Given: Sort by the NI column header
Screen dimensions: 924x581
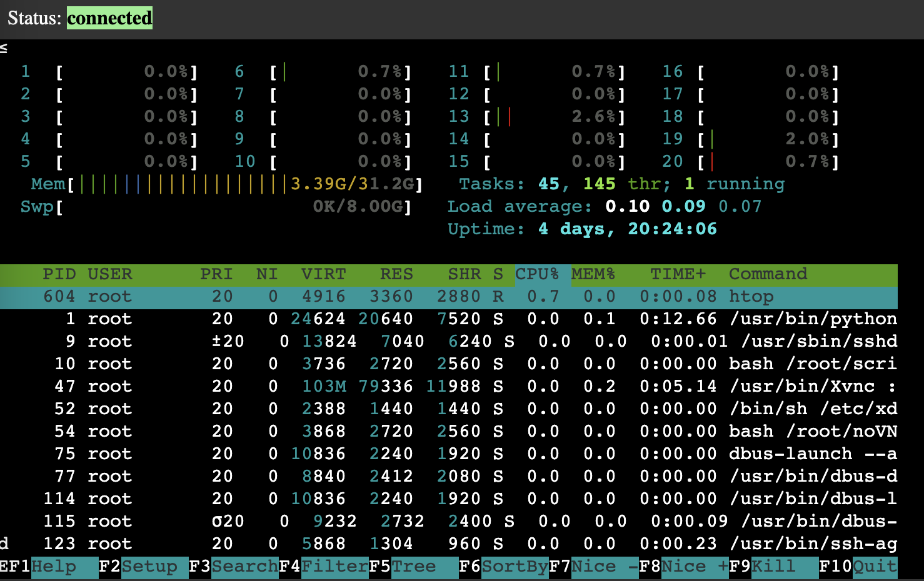Looking at the screenshot, I should point(267,274).
